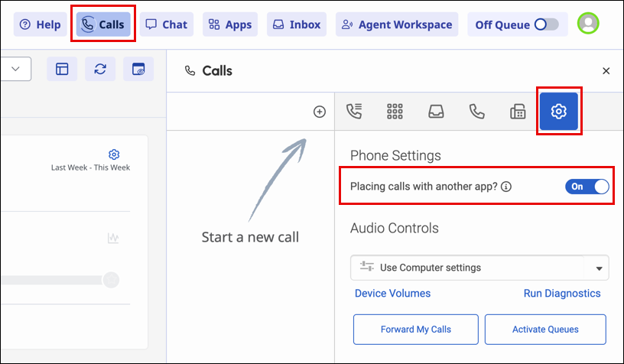
Task: Click the plus icon to start new call
Action: pyautogui.click(x=320, y=112)
